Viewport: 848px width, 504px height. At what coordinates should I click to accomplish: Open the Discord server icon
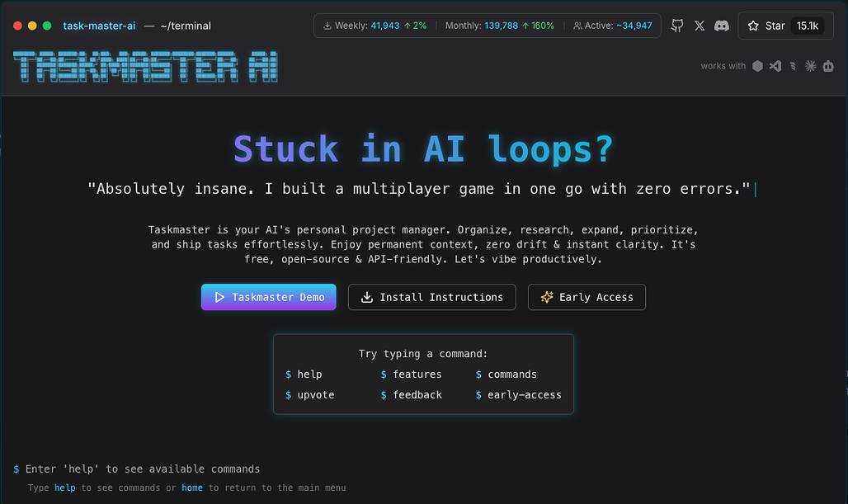point(722,26)
